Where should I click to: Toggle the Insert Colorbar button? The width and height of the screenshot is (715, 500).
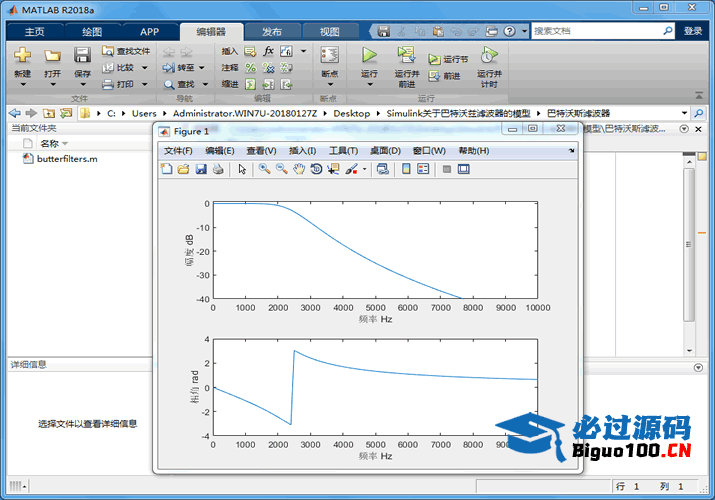click(x=406, y=170)
